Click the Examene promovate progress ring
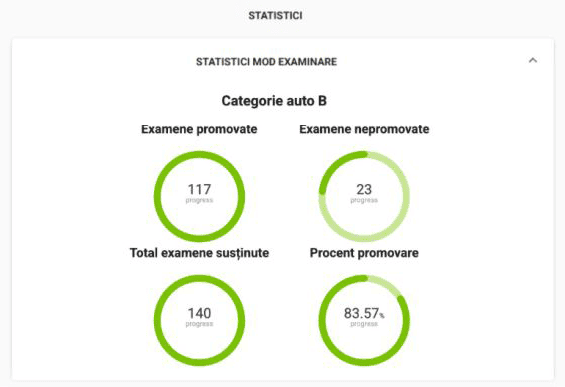The height and width of the screenshot is (387, 565). pos(199,196)
